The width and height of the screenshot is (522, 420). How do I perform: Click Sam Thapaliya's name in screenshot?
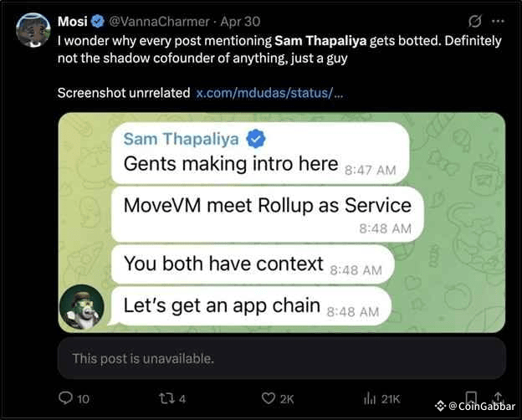click(x=181, y=139)
